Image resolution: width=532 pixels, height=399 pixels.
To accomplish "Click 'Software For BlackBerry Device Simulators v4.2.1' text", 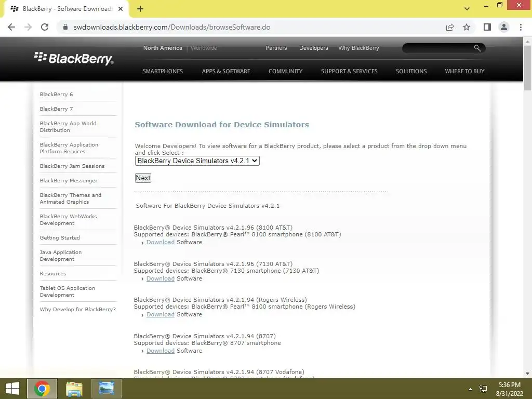I will pos(208,206).
